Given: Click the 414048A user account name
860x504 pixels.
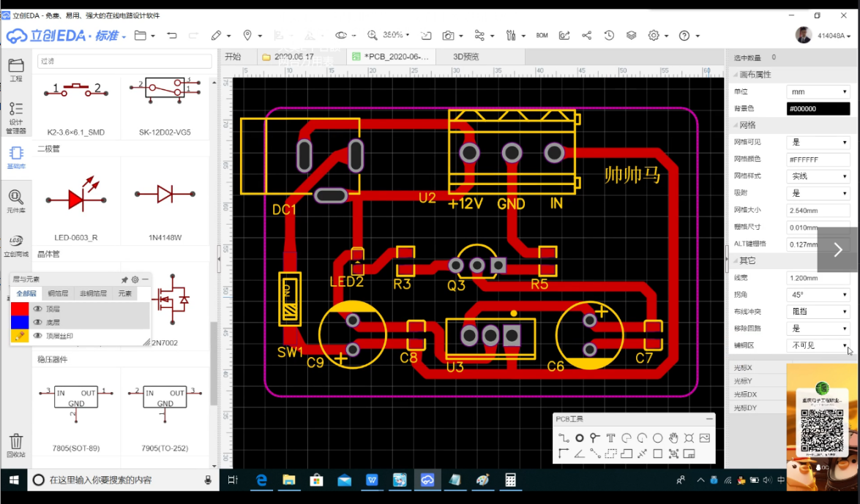Looking at the screenshot, I should click(830, 35).
